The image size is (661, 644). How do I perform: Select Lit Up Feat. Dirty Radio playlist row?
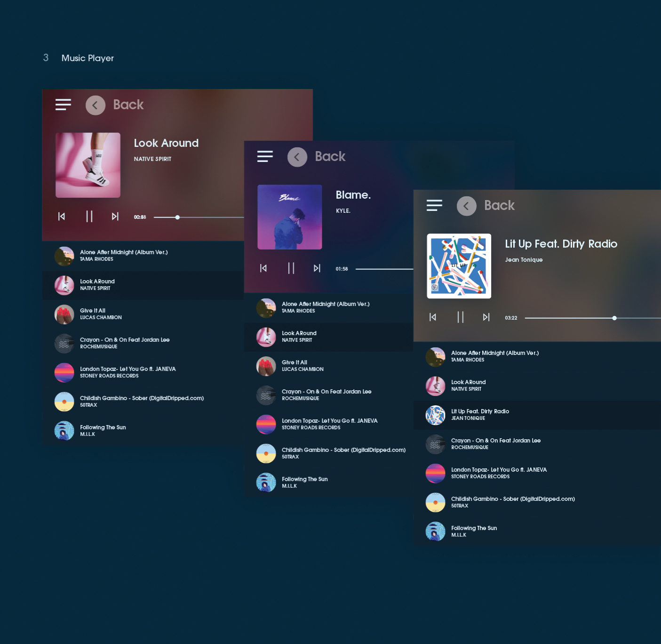coord(480,415)
